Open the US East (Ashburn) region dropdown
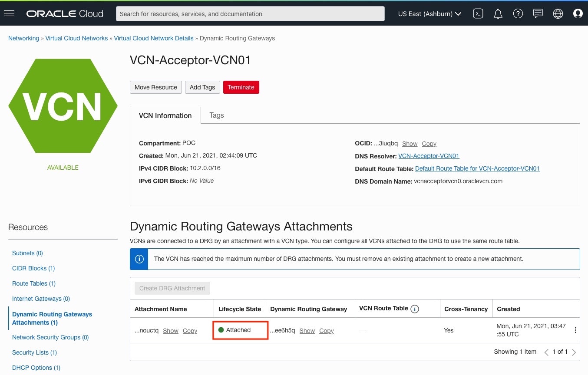The height and width of the screenshot is (375, 588). pyautogui.click(x=429, y=14)
